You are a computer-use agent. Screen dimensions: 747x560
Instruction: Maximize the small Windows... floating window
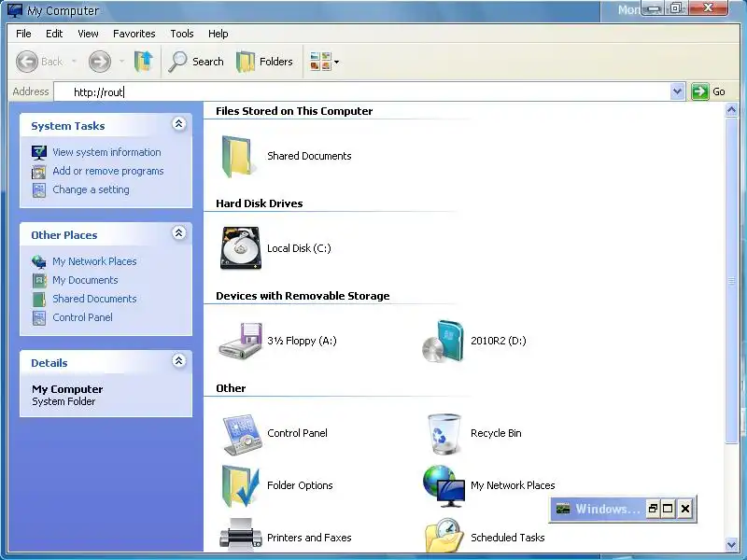click(x=668, y=509)
